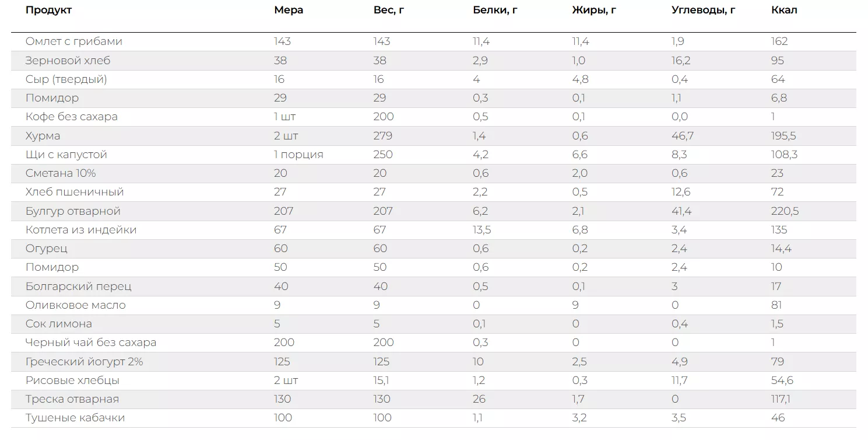The height and width of the screenshot is (440, 868).
Task: Select the Хурма product cell
Action: click(x=43, y=136)
